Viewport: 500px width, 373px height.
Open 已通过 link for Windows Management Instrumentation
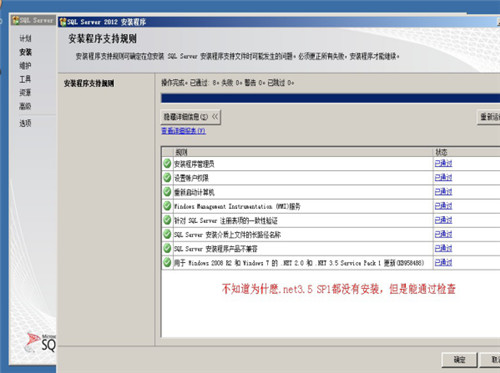[443, 206]
